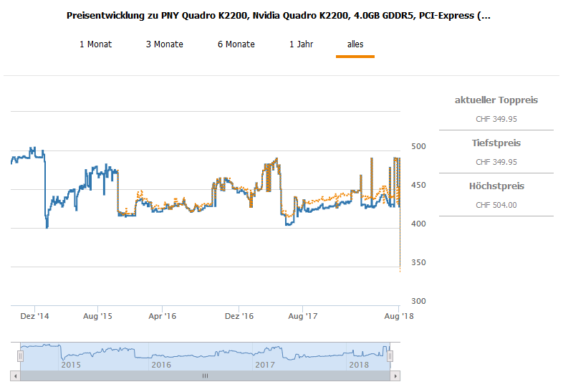563x392 pixels.
Task: Choose the 1 Jahr time range
Action: [301, 44]
